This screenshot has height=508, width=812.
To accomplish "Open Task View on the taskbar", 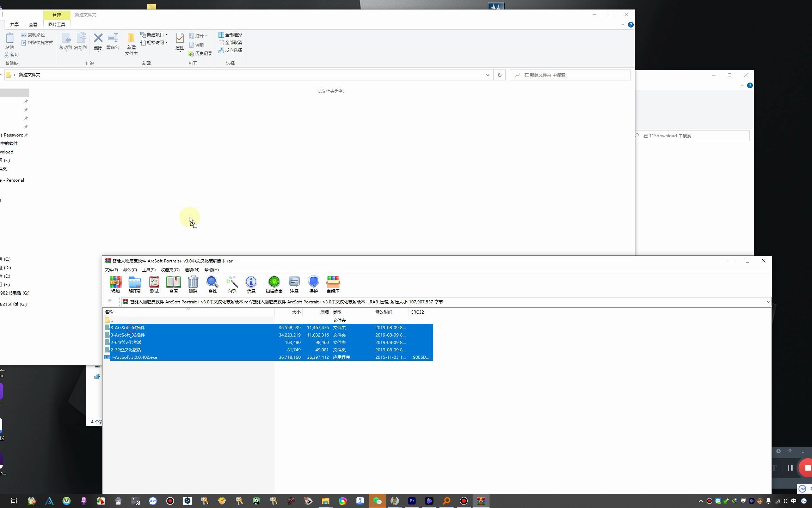I will (x=14, y=501).
